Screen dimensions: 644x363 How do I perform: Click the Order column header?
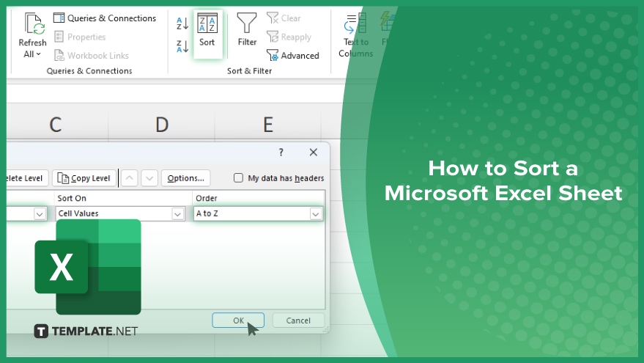pos(259,198)
